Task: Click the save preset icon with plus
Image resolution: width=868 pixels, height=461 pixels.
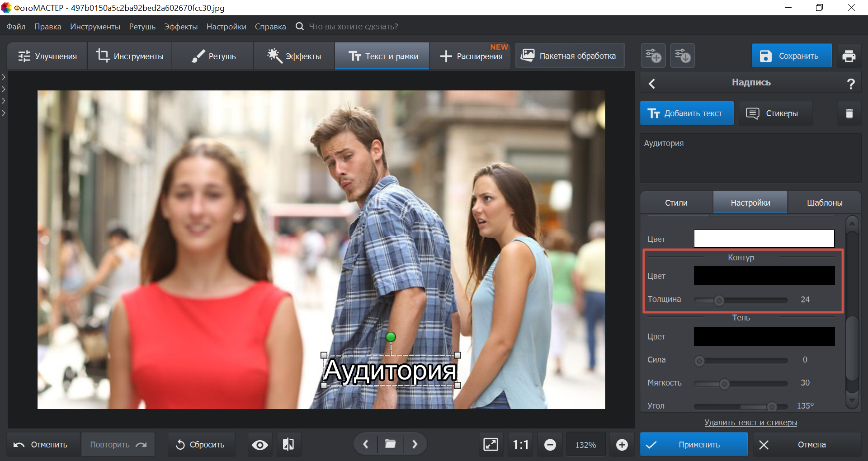Action: tap(653, 56)
